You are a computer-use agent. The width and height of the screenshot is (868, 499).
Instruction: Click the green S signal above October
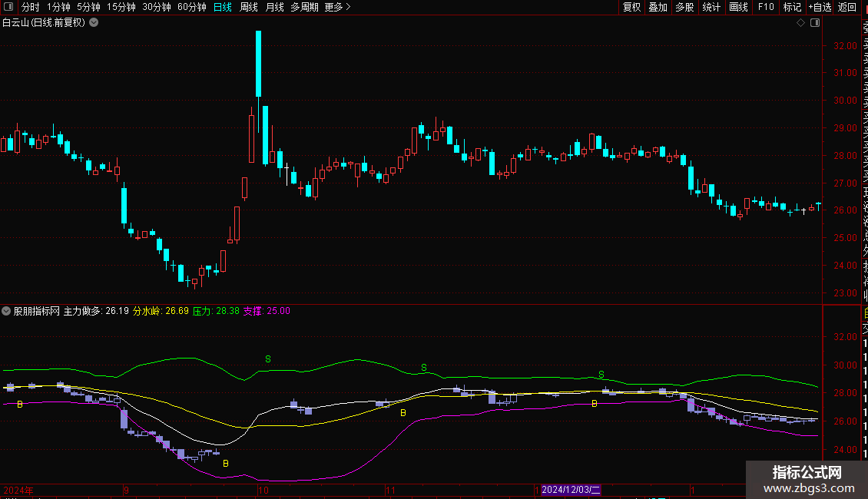(268, 359)
